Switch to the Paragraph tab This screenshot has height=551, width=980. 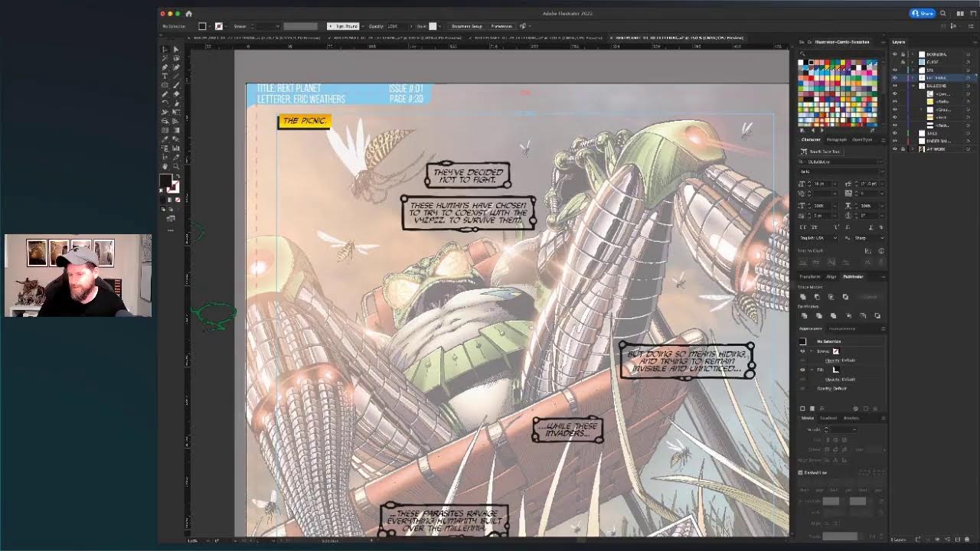pos(836,140)
